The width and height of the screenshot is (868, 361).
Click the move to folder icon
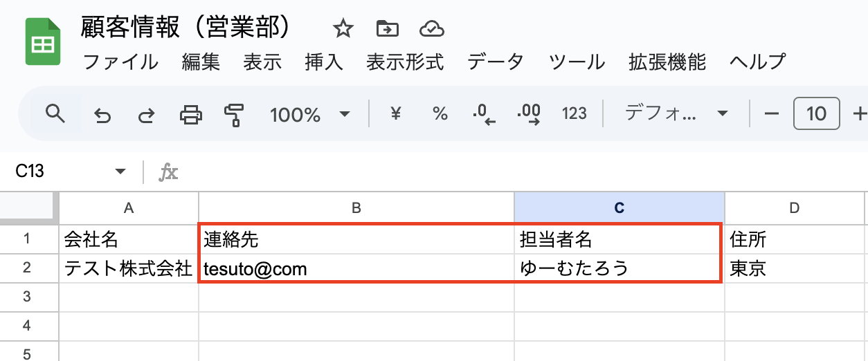[388, 29]
